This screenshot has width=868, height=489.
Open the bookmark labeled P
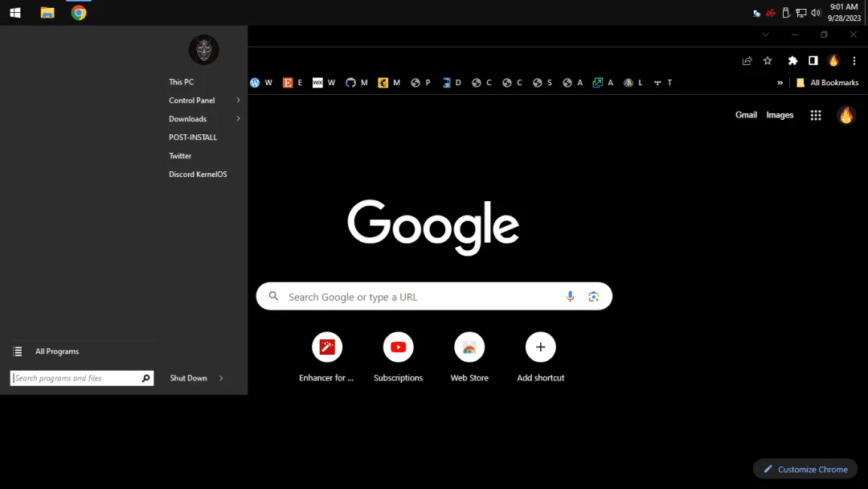click(x=420, y=83)
